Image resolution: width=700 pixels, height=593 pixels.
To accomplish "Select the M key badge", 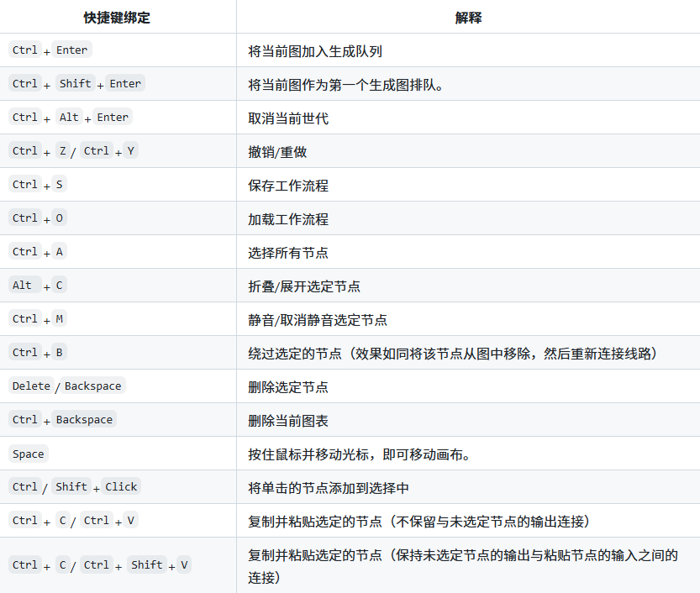I will (60, 318).
